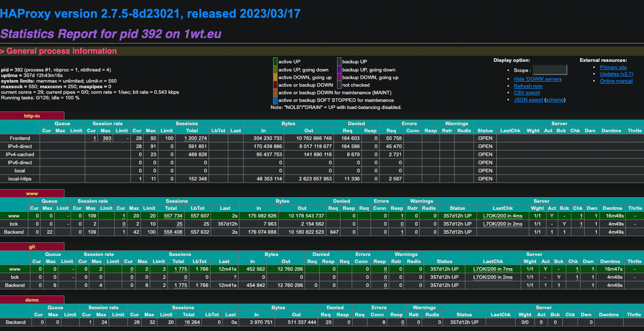The image size is (644, 331).
Task: Click the IPv6-direct row label
Action: pyautogui.click(x=20, y=163)
